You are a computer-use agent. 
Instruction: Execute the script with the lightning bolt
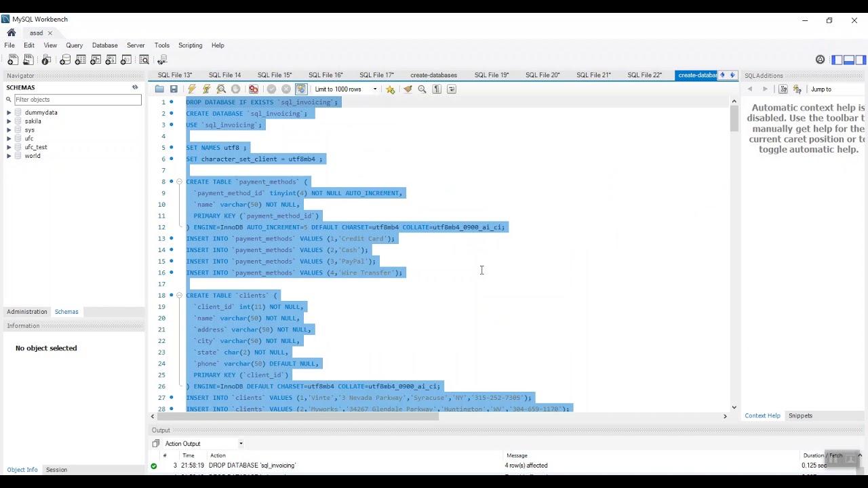click(x=192, y=89)
